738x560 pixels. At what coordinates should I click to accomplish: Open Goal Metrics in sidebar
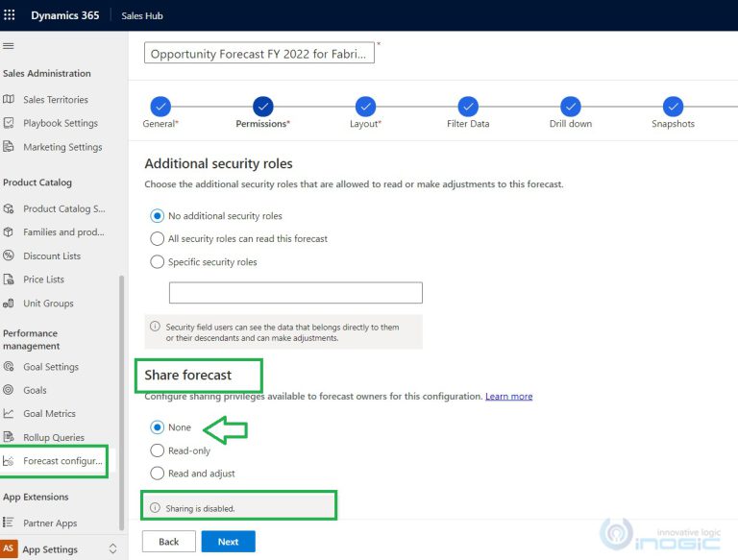click(x=49, y=413)
